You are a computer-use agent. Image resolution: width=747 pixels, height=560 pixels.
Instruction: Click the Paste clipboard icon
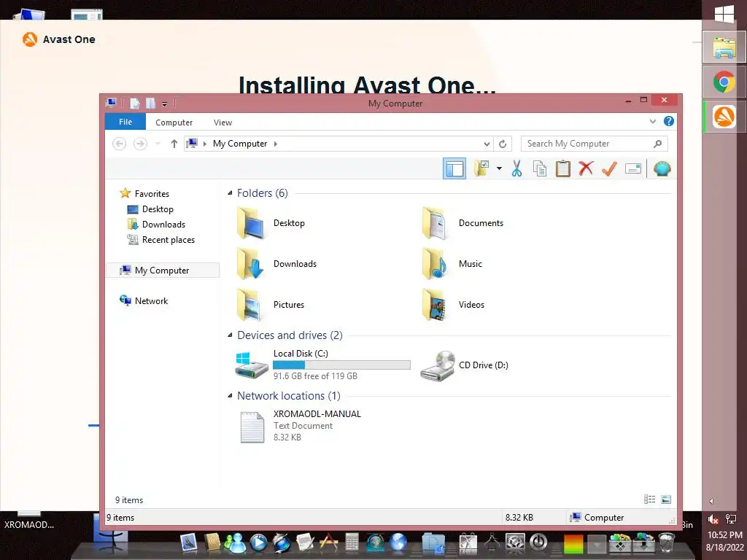562,168
